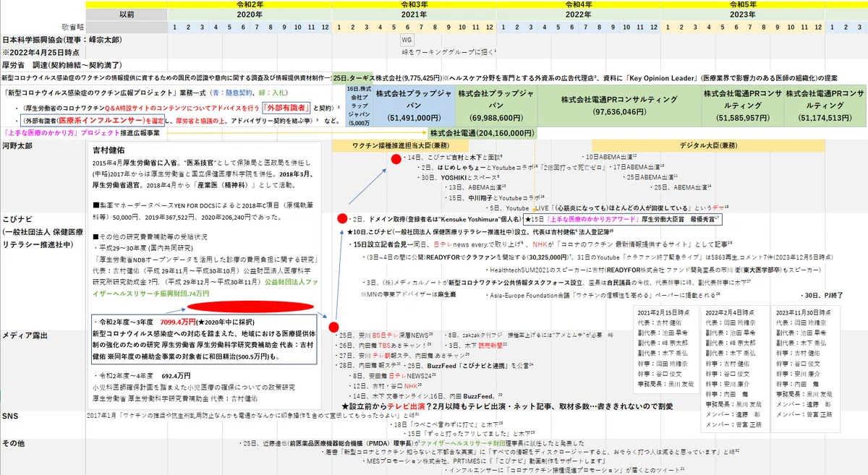
Task: Select the その他 row label
Action: 13,442
